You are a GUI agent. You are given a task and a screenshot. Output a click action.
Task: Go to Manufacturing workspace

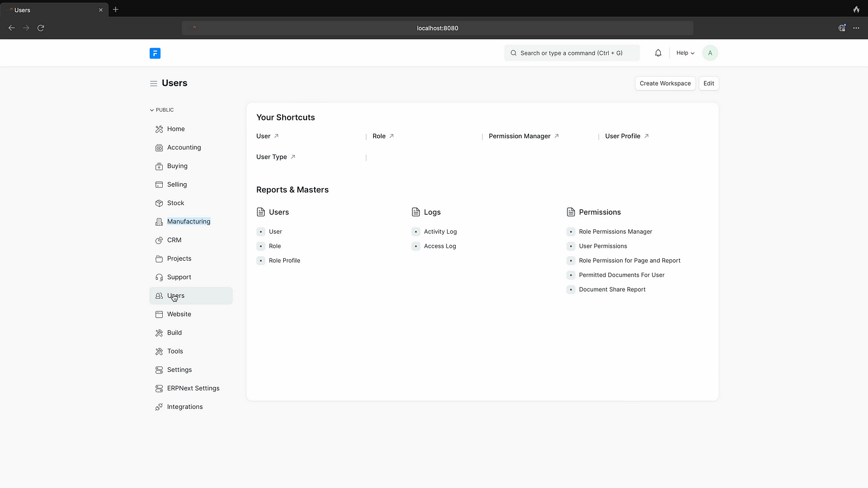pos(188,222)
